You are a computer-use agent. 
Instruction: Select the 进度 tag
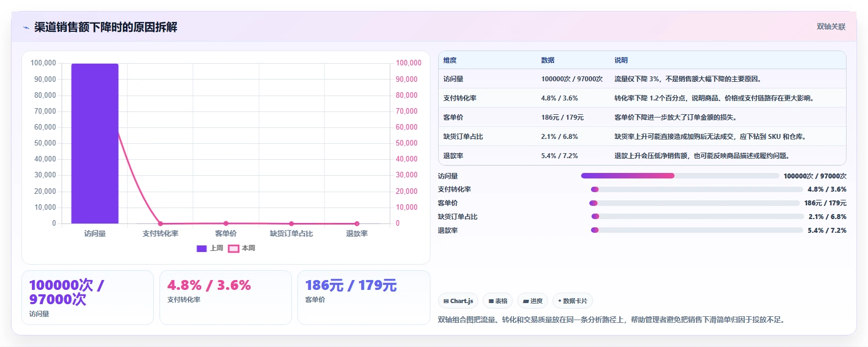tap(533, 301)
